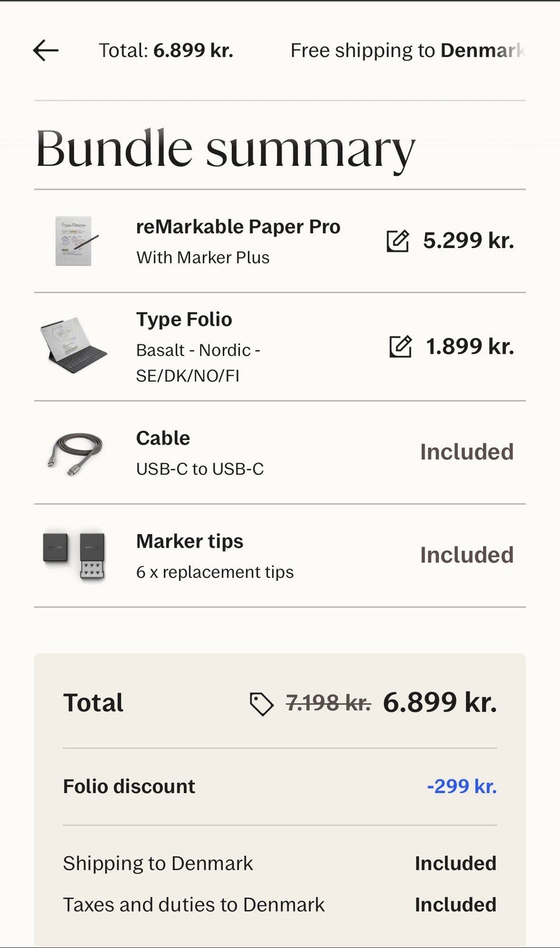This screenshot has height=948, width=560.
Task: Edit the reMarkable Paper Pro selection
Action: tap(398, 241)
